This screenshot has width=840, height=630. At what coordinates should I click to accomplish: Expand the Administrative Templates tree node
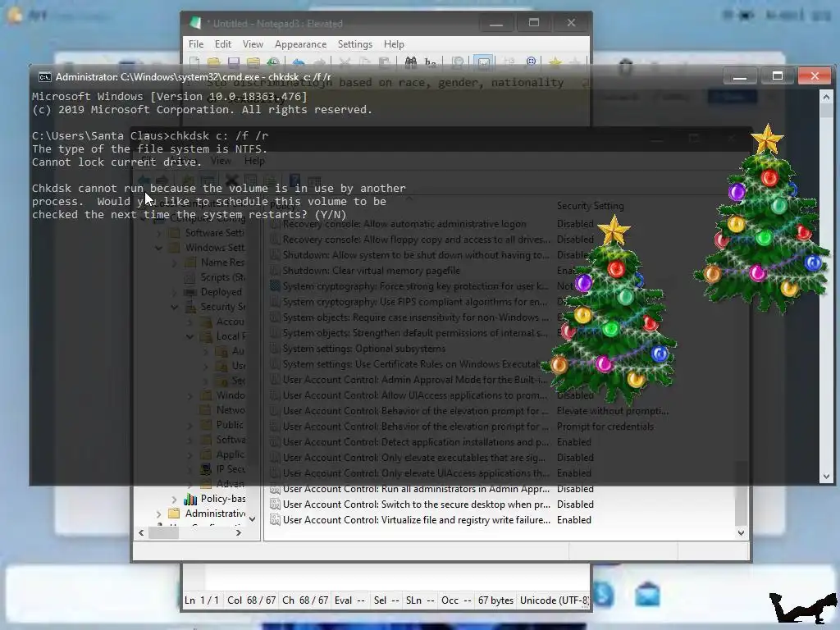click(x=158, y=514)
